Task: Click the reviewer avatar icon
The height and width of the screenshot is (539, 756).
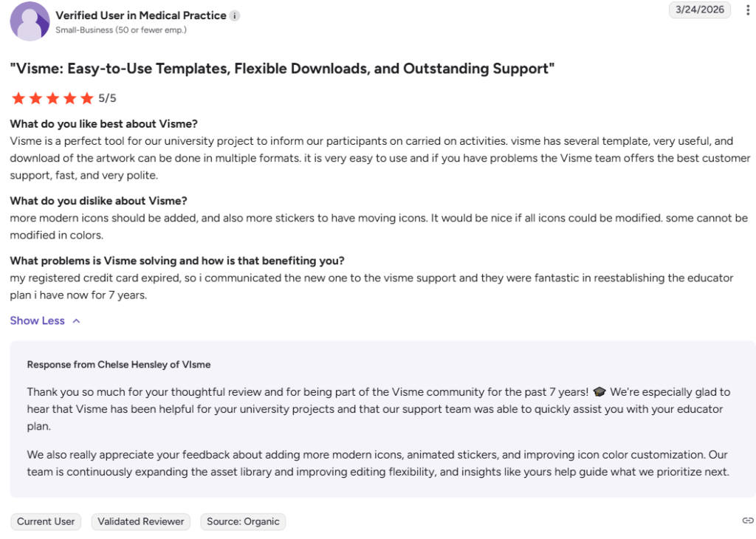Action: (30, 21)
